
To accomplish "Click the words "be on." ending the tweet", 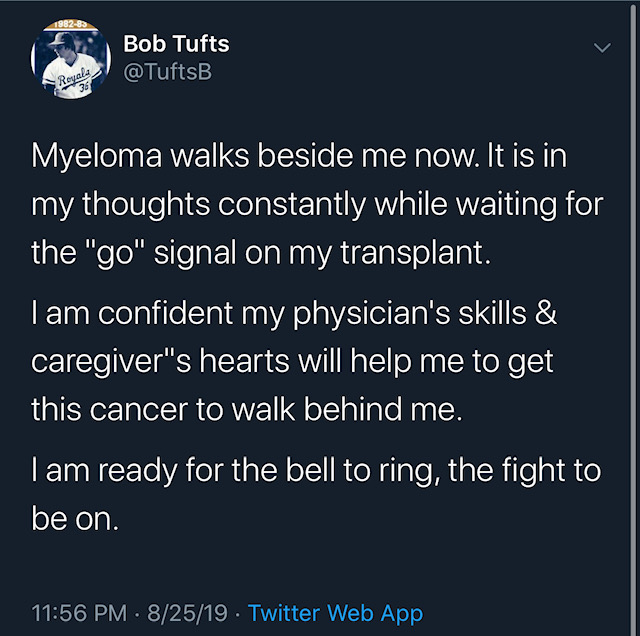I will 75,520.
